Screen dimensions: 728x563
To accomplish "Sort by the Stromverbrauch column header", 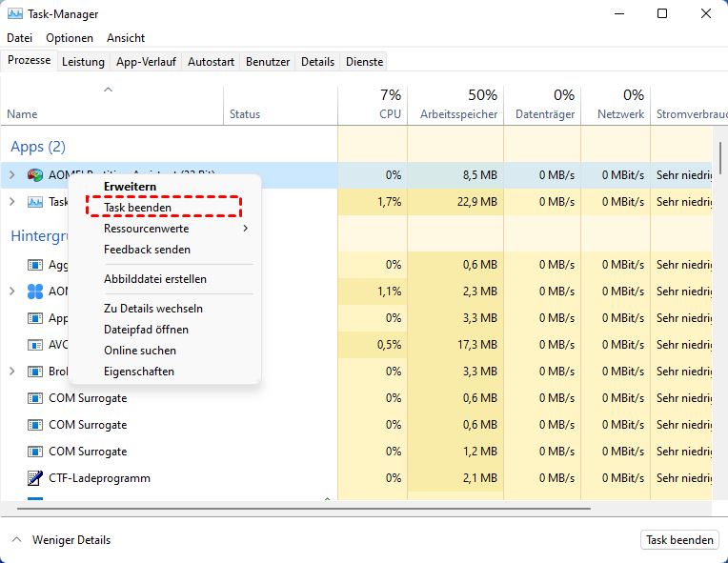I will [690, 106].
